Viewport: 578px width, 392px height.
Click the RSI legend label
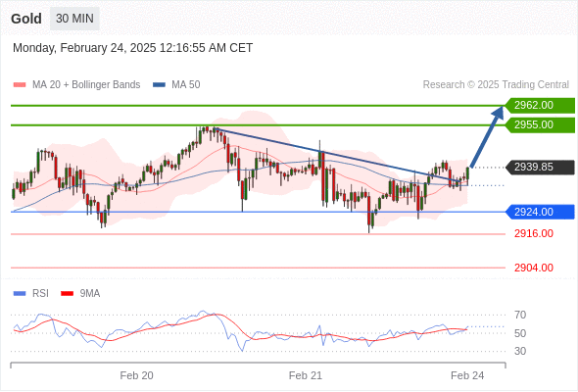click(40, 294)
